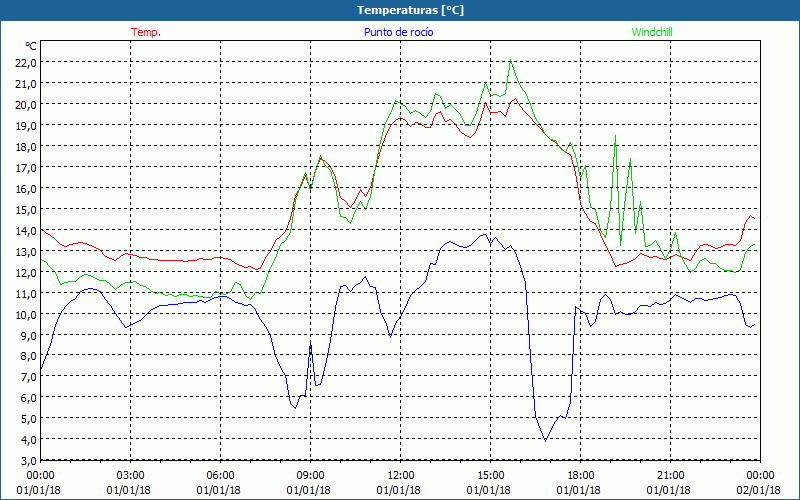The image size is (800, 500).
Task: Click the 15:00 time axis label
Action: click(490, 475)
